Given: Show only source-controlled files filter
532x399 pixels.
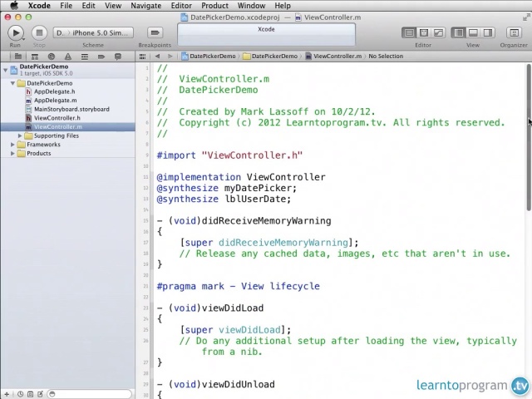Looking at the screenshot, I should (30, 394).
